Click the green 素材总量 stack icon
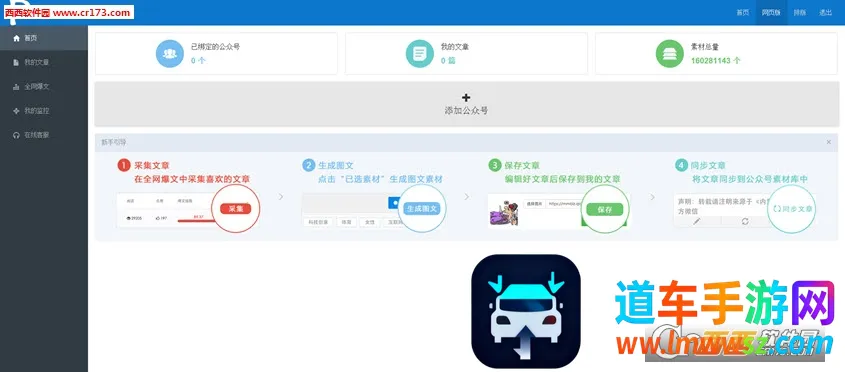845x372 pixels. [x=670, y=53]
